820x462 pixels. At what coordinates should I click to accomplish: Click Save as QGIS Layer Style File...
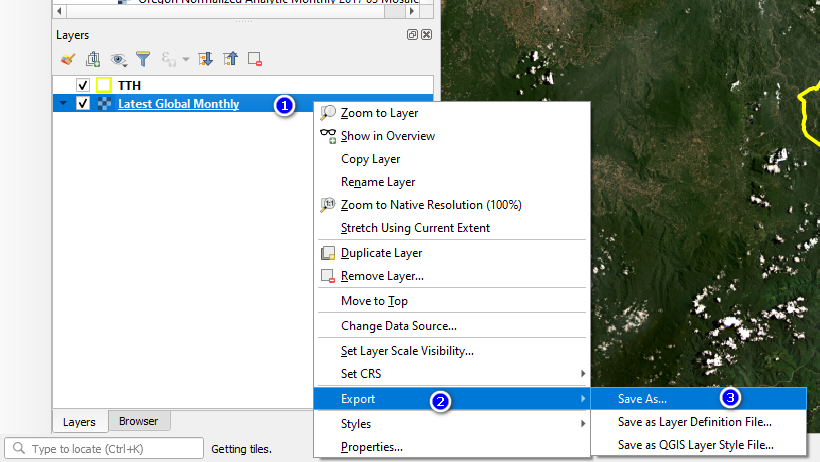pos(699,445)
